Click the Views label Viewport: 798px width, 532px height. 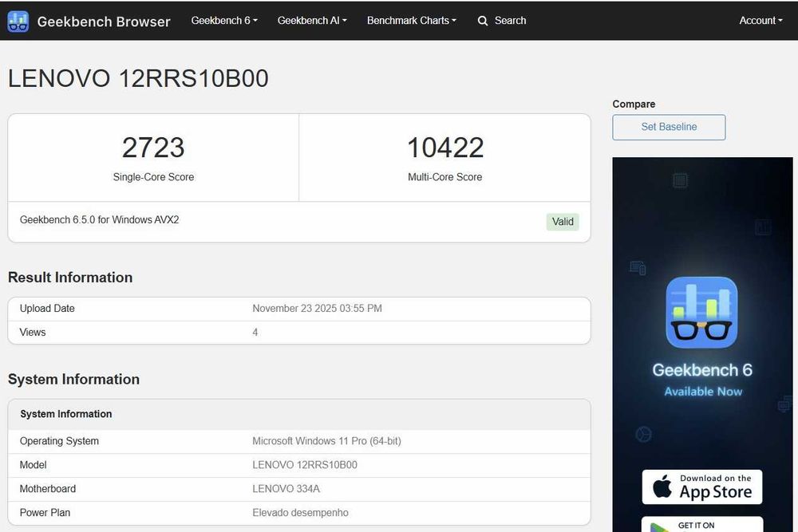coord(33,332)
